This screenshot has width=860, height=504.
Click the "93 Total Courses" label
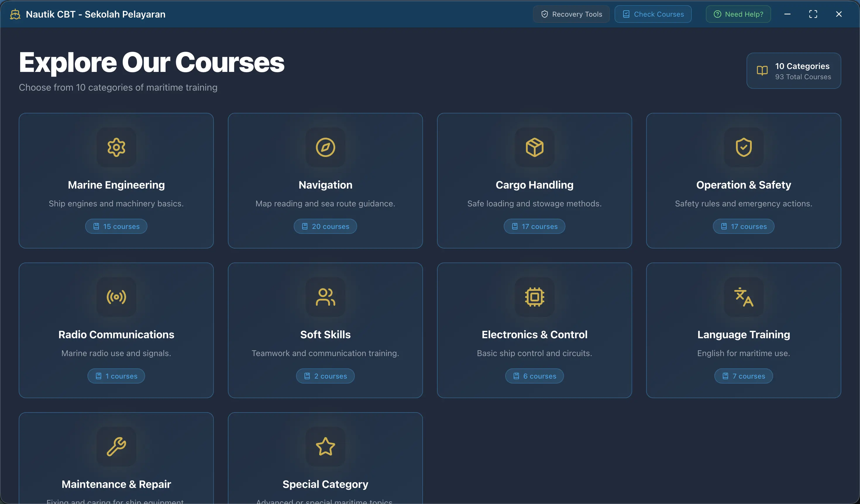point(803,77)
